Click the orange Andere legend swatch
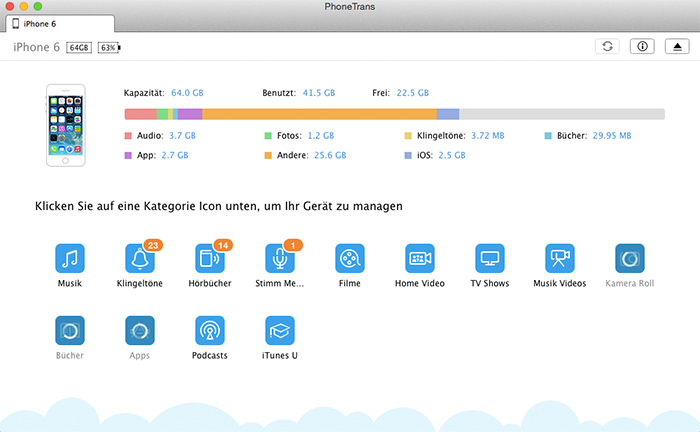 pos(268,155)
